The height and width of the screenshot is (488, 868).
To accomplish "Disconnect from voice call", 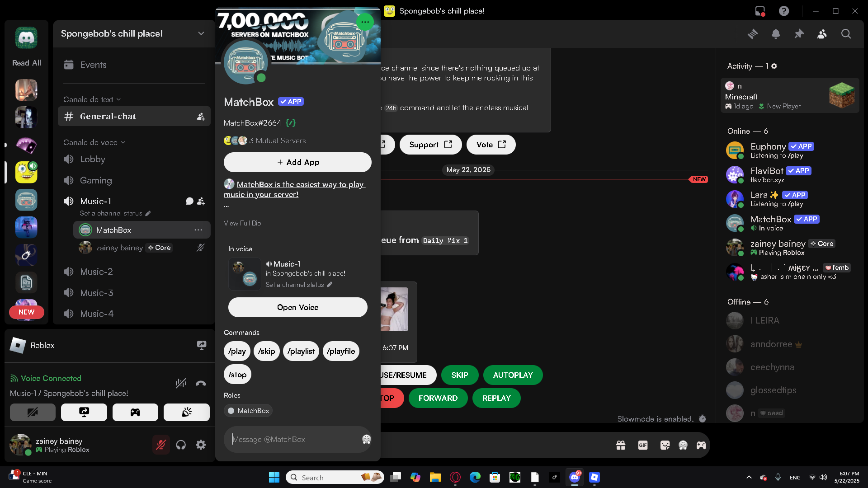I will coord(201,383).
